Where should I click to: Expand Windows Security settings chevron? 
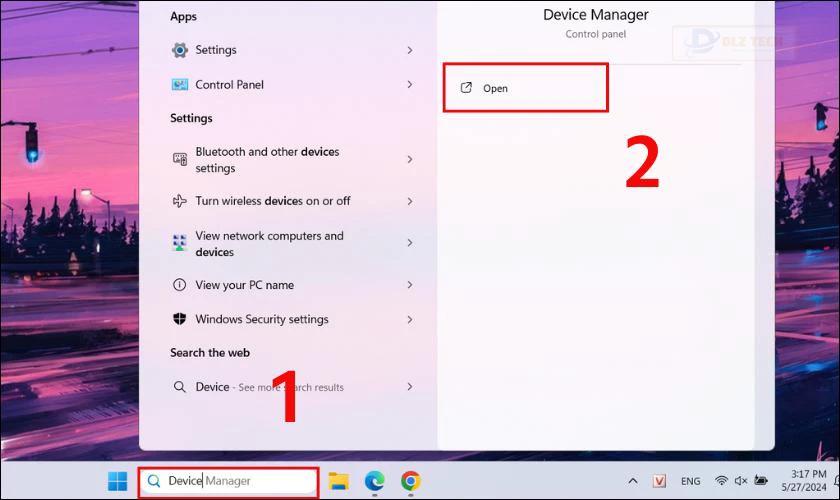(410, 319)
